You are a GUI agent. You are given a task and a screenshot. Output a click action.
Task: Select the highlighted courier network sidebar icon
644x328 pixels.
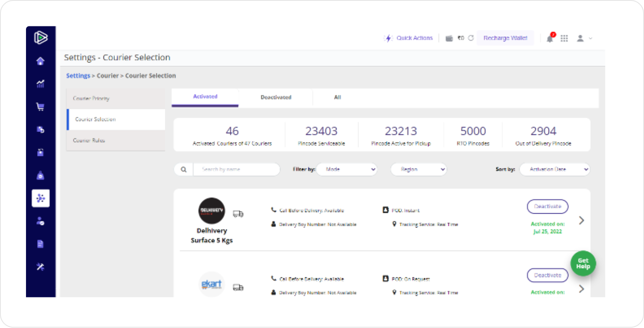(x=41, y=198)
